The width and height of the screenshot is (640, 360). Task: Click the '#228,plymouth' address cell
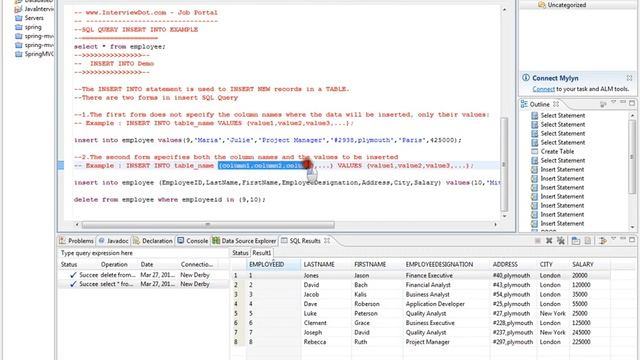click(512, 323)
